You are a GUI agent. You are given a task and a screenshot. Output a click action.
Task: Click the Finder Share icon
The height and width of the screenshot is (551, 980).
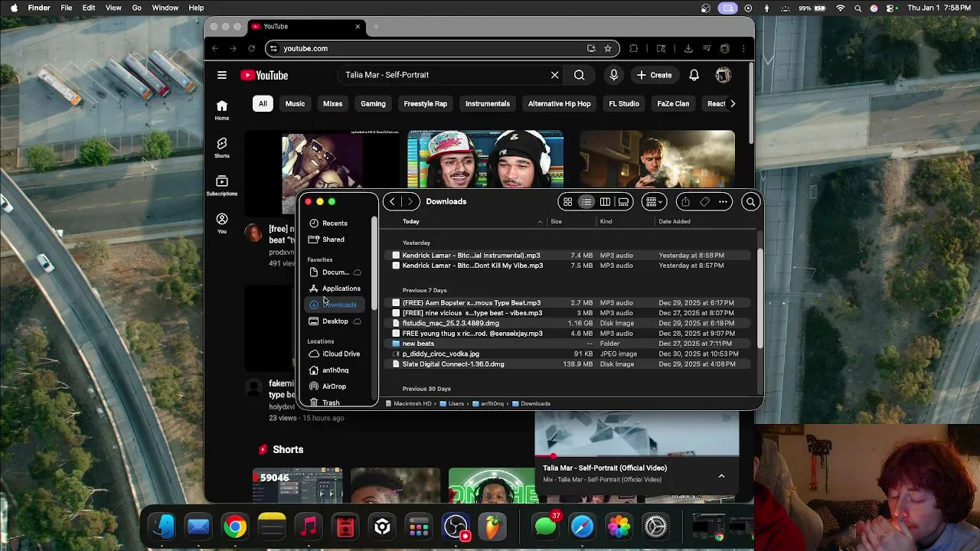pyautogui.click(x=685, y=202)
